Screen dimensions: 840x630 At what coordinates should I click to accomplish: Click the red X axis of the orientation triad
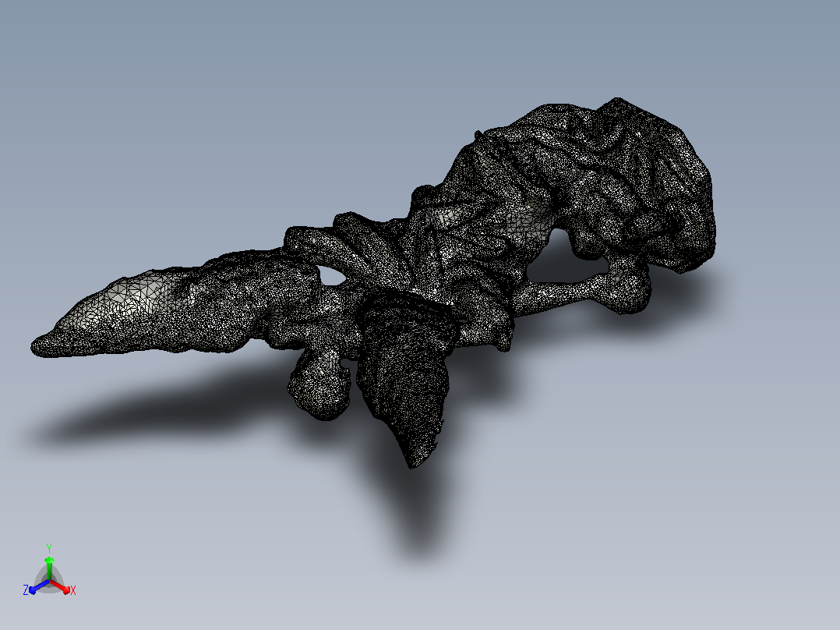61,586
